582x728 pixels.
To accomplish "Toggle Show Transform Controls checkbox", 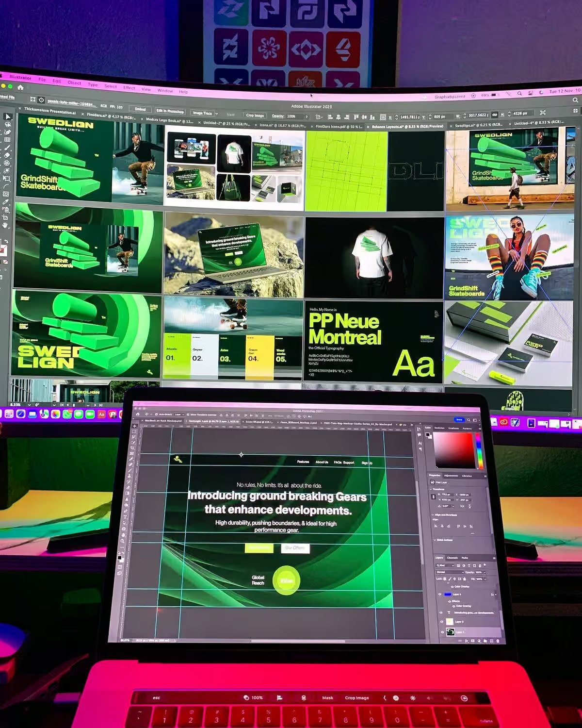I will click(188, 414).
